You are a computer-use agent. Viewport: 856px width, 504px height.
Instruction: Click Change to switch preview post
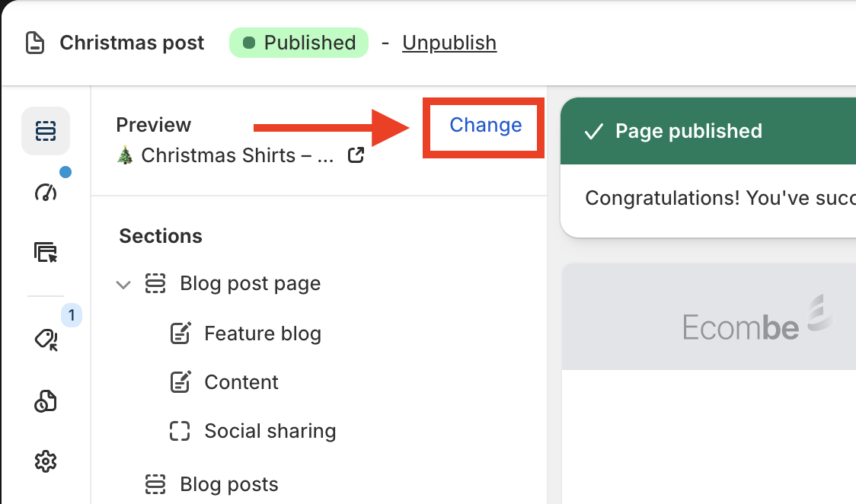(x=485, y=126)
